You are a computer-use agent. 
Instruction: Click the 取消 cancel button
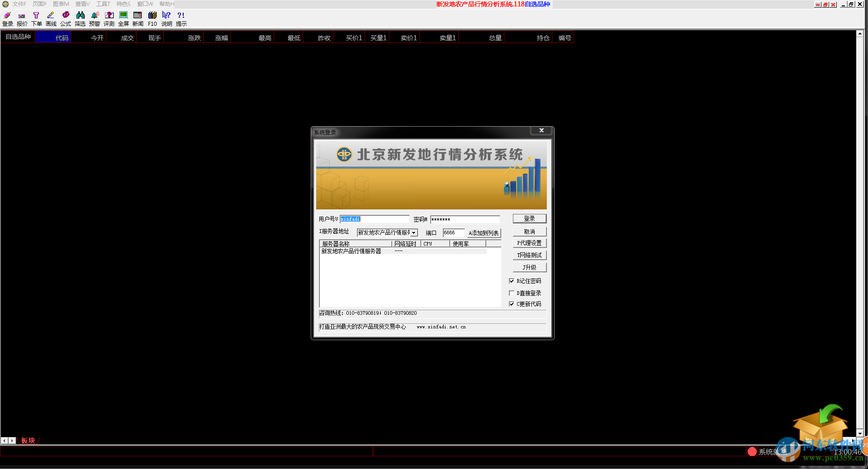point(529,232)
